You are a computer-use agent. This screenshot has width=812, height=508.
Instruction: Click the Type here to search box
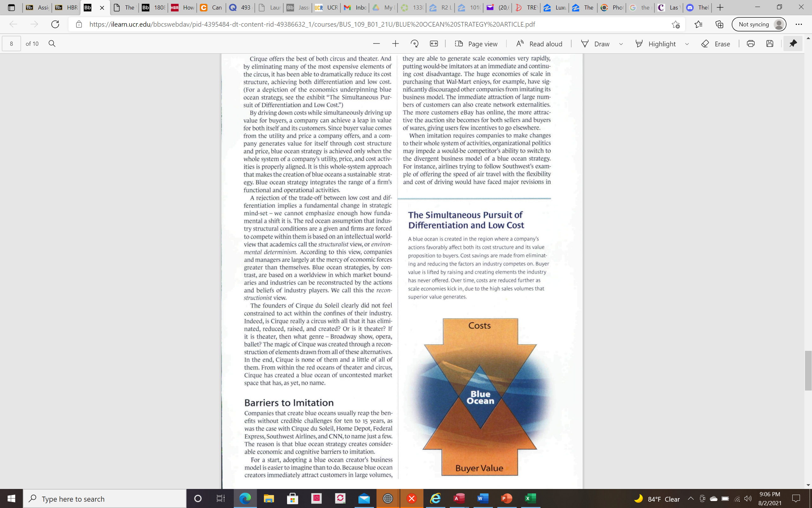104,498
